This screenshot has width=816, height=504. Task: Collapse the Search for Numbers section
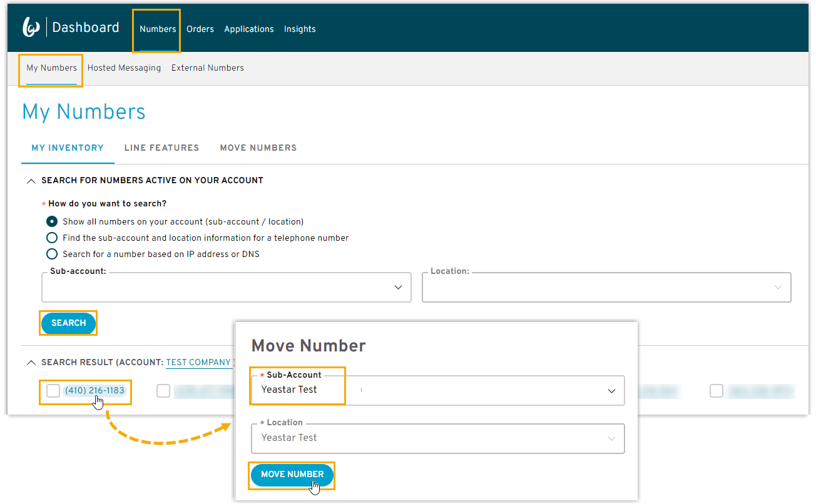tap(31, 181)
